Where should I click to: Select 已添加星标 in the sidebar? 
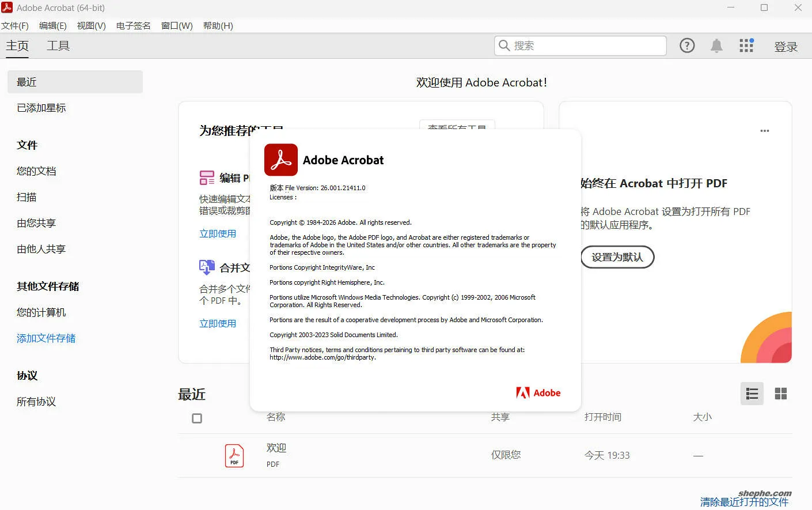41,108
